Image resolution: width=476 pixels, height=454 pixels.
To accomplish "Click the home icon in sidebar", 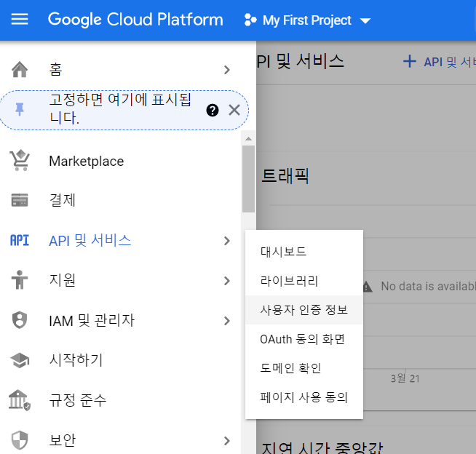I will tap(20, 70).
